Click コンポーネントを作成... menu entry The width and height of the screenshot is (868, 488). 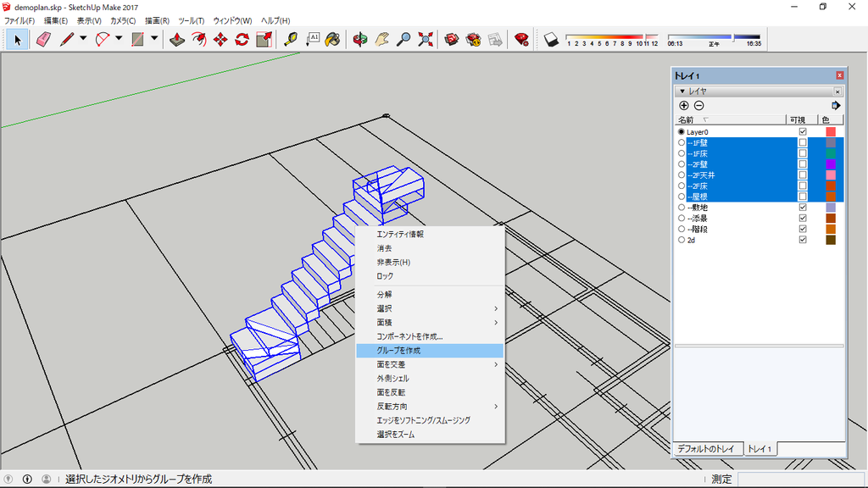(x=430, y=336)
